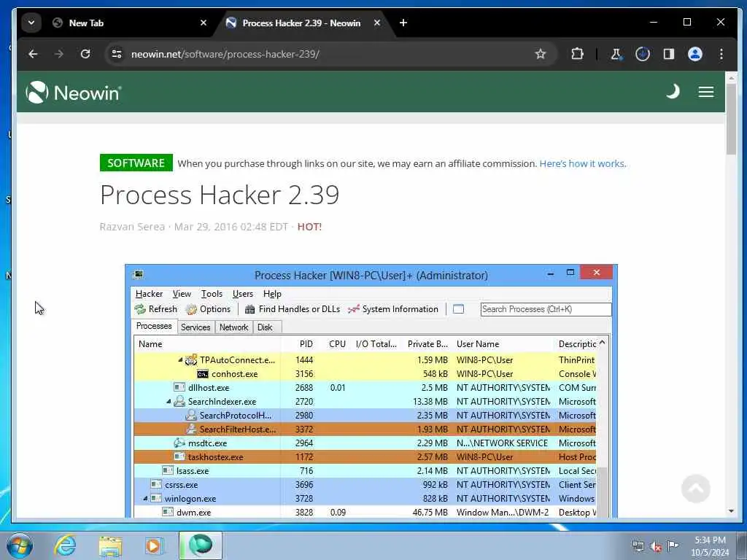Toggle Neowin dark mode moon icon

[x=673, y=91]
